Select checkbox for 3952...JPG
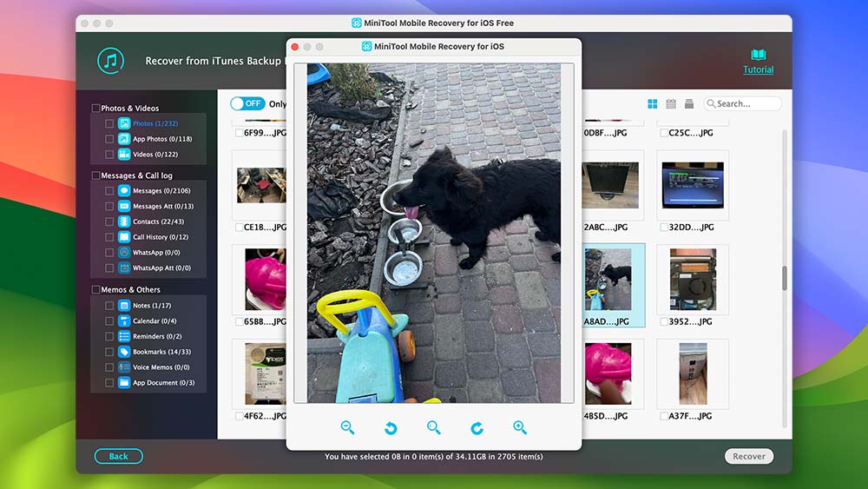The image size is (868, 489). [x=664, y=321]
